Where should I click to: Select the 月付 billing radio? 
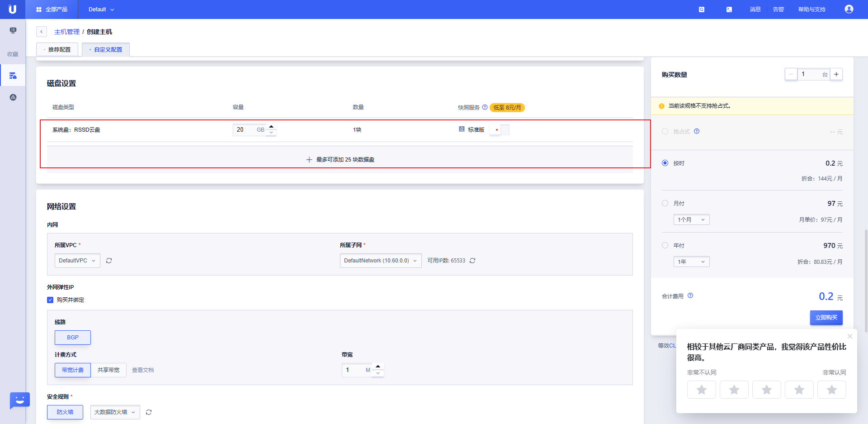(665, 203)
